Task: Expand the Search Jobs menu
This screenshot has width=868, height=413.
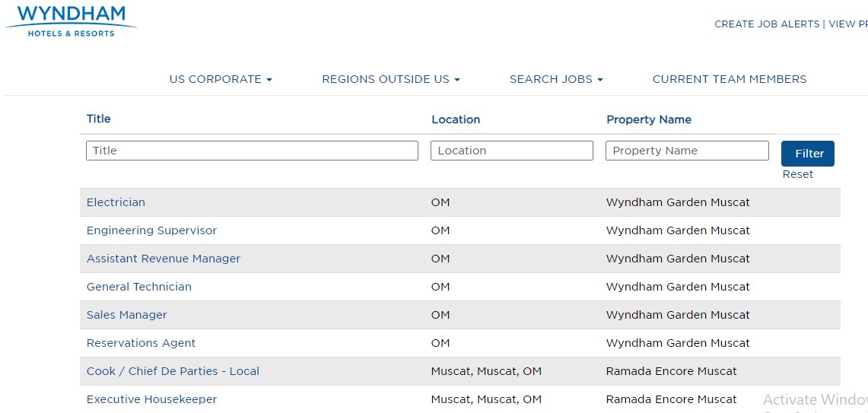Action: pyautogui.click(x=556, y=79)
